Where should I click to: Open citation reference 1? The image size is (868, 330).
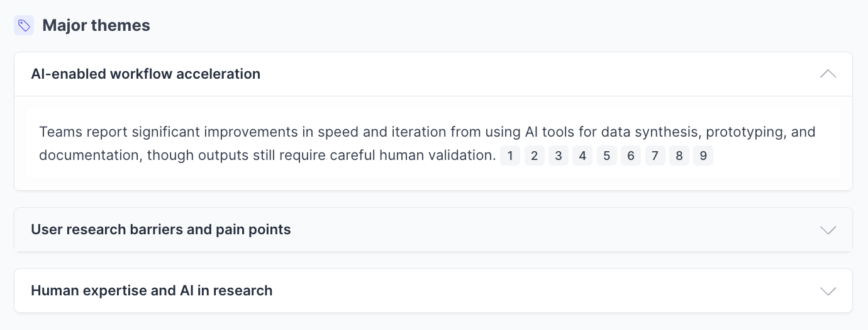[510, 156]
